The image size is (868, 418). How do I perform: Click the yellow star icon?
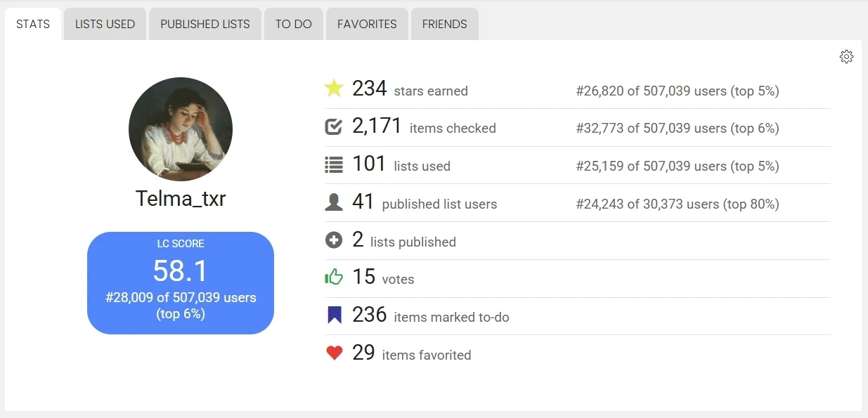click(334, 89)
